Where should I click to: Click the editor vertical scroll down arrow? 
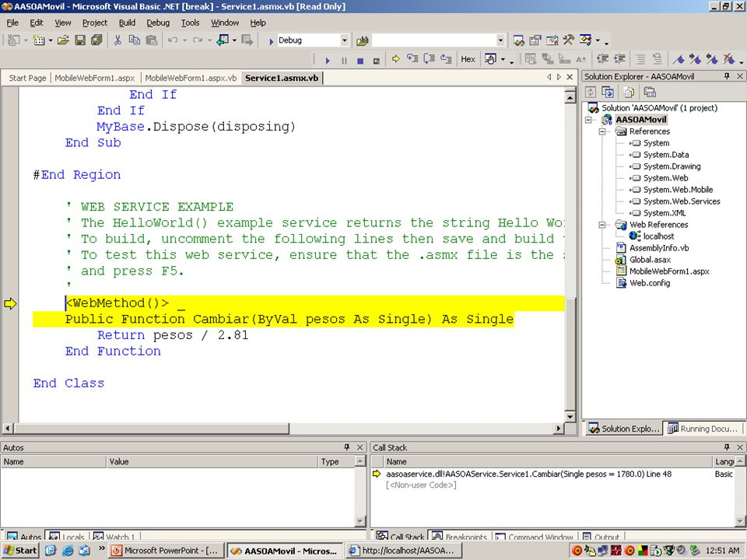(570, 417)
